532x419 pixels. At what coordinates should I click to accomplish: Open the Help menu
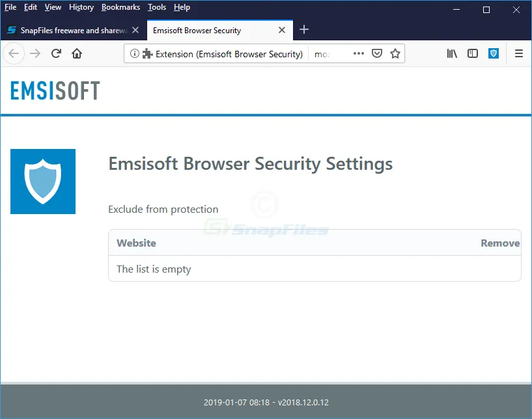pyautogui.click(x=182, y=7)
